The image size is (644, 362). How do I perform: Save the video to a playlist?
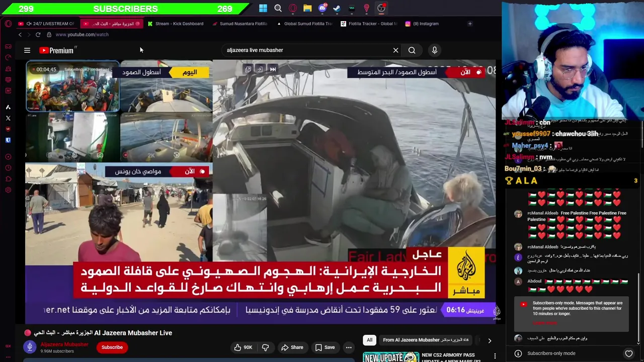pyautogui.click(x=325, y=347)
